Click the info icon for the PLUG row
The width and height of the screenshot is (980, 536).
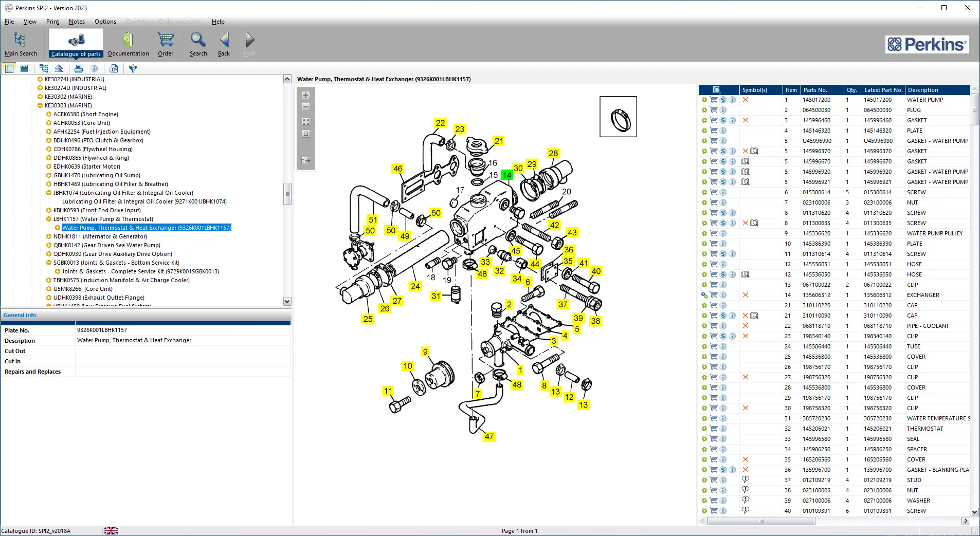tap(723, 110)
